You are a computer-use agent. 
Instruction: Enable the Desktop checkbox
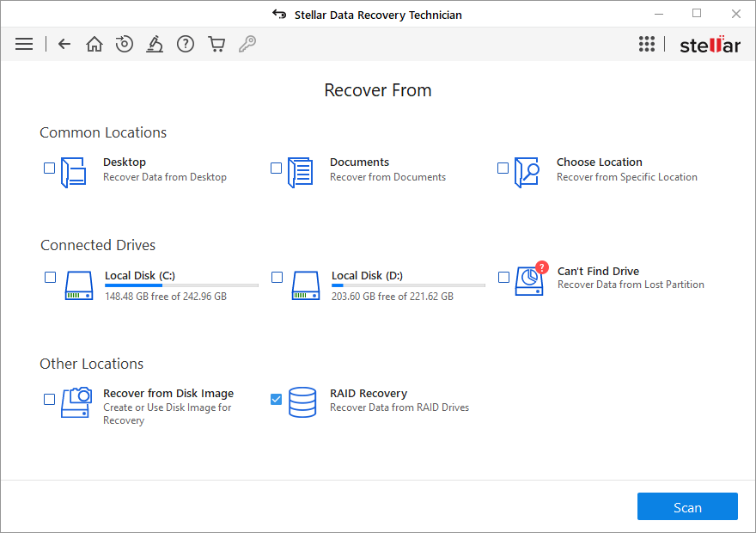tap(50, 168)
